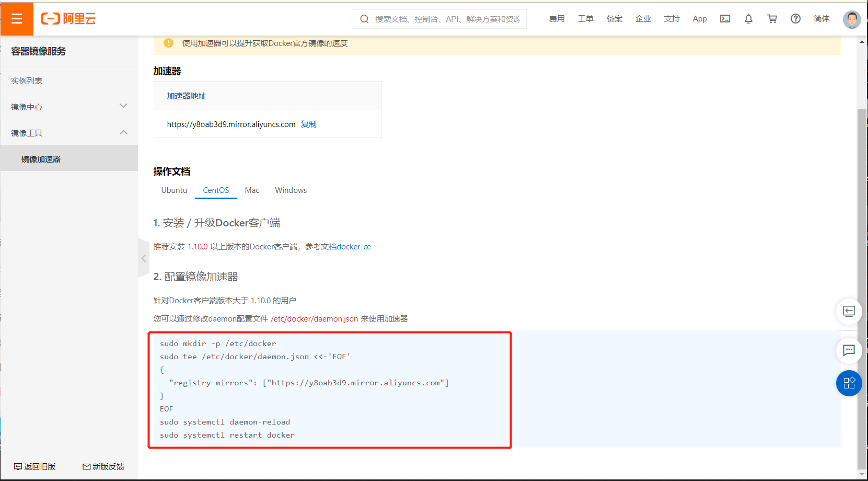Click the yellow warning info icon
This screenshot has width=868, height=481.
click(x=168, y=43)
